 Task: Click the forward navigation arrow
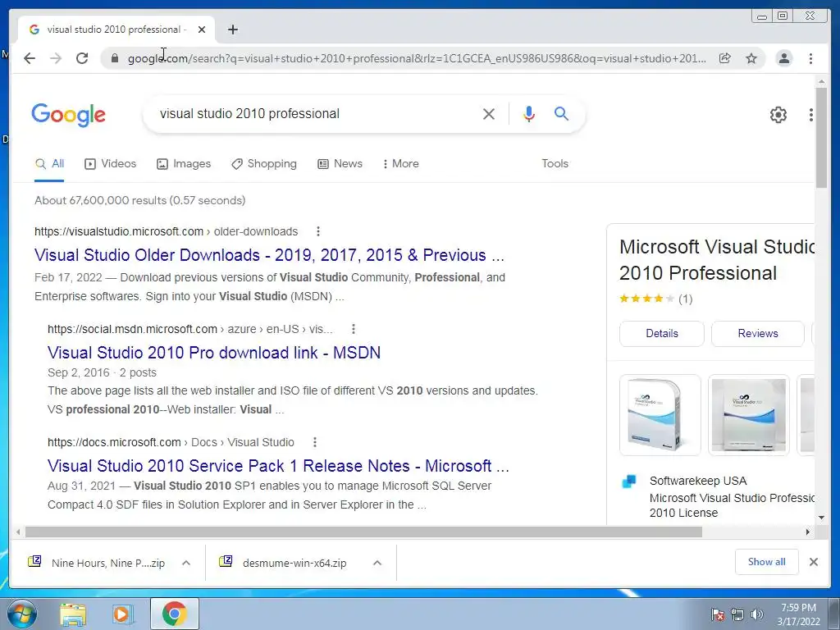56,58
